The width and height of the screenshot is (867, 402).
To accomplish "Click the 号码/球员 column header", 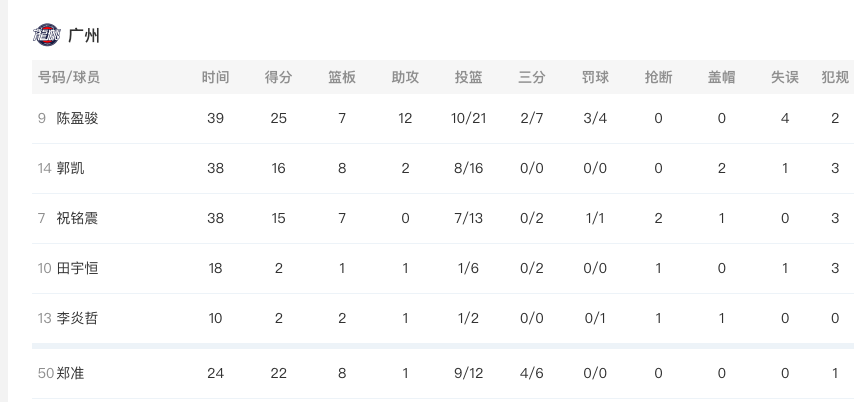I will 69,77.
